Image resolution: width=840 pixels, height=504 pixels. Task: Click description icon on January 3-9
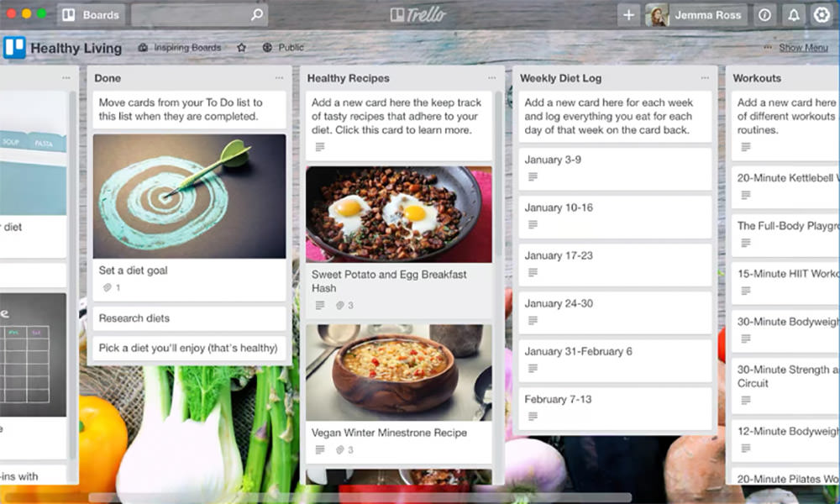533,176
